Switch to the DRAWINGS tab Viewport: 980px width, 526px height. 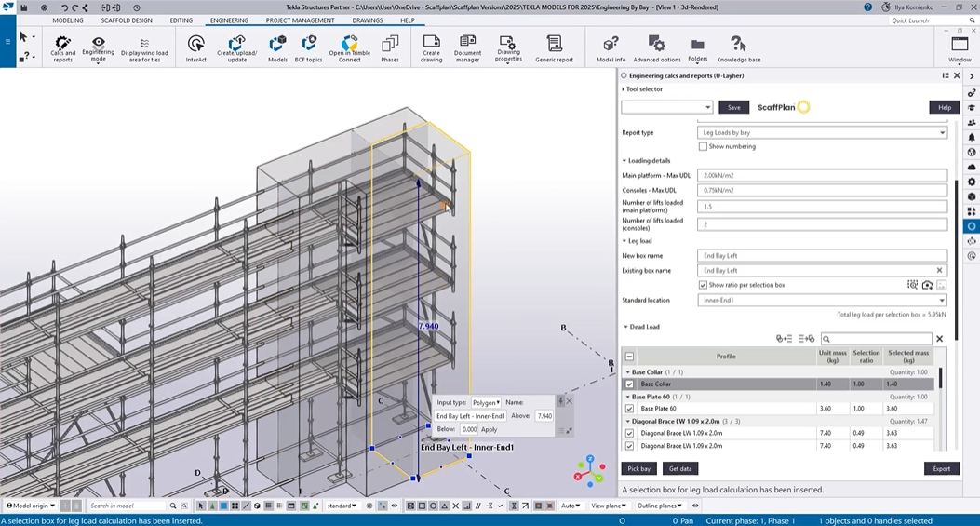pos(368,20)
